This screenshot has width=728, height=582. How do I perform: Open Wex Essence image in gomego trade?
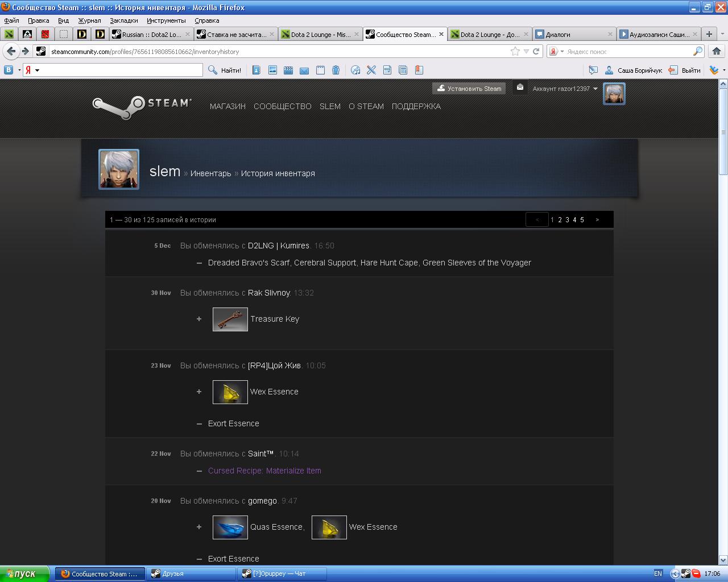coord(329,527)
